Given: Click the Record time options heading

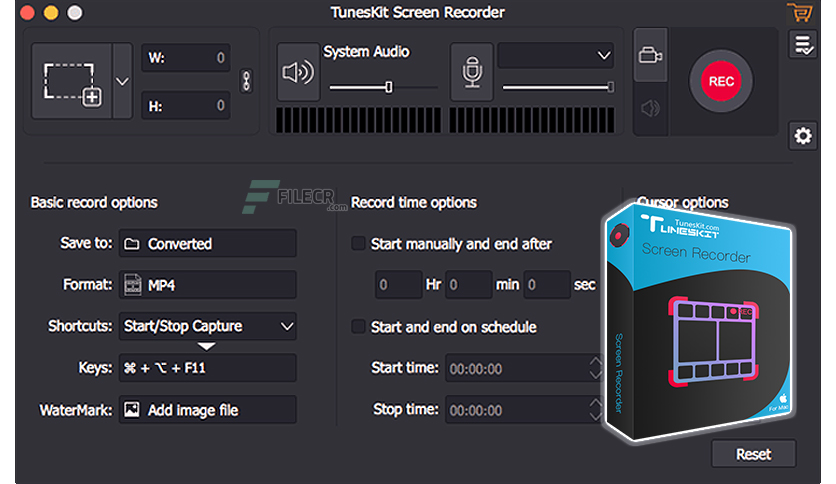Looking at the screenshot, I should pos(414,203).
